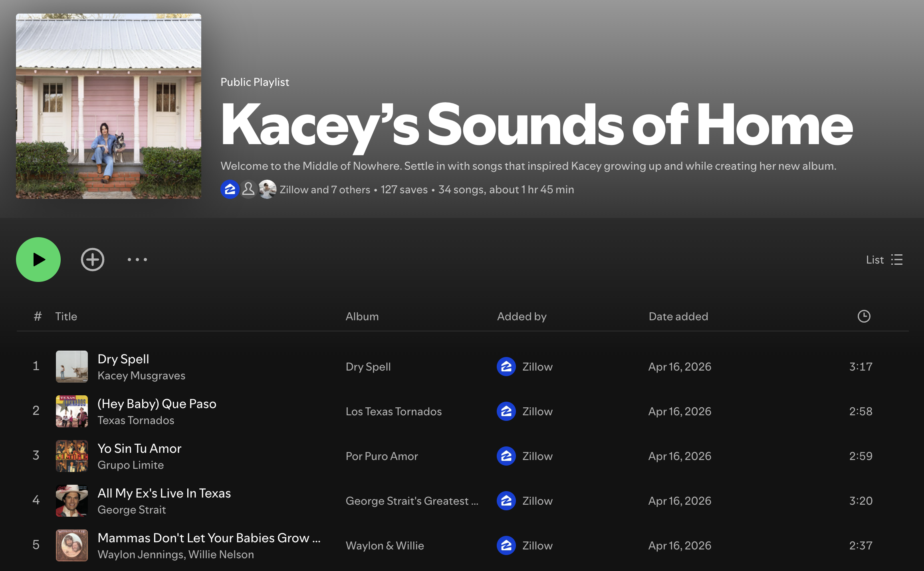Image resolution: width=924 pixels, height=571 pixels.
Task: Click Zillow's avatar on the Dry Spell row
Action: pyautogui.click(x=506, y=367)
